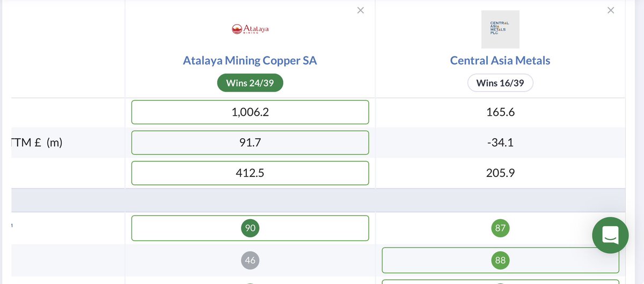Remove Atalaya Mining from comparison using X
This screenshot has width=644, height=284.
(361, 10)
